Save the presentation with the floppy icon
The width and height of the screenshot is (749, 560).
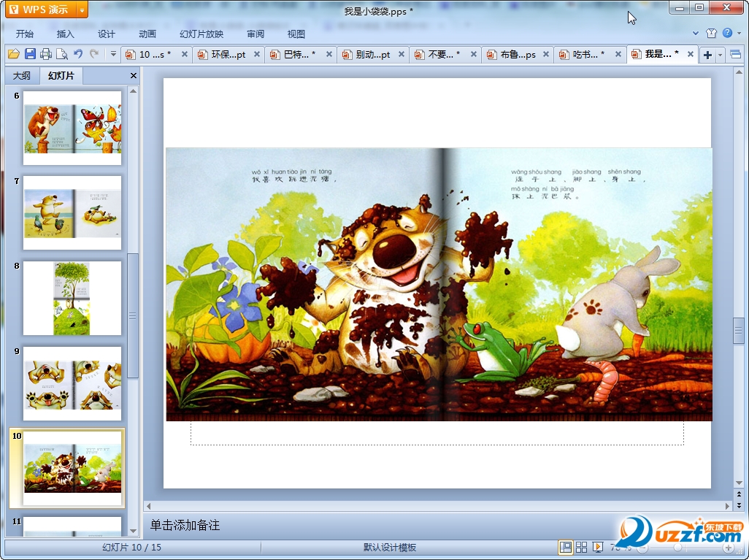[x=30, y=54]
